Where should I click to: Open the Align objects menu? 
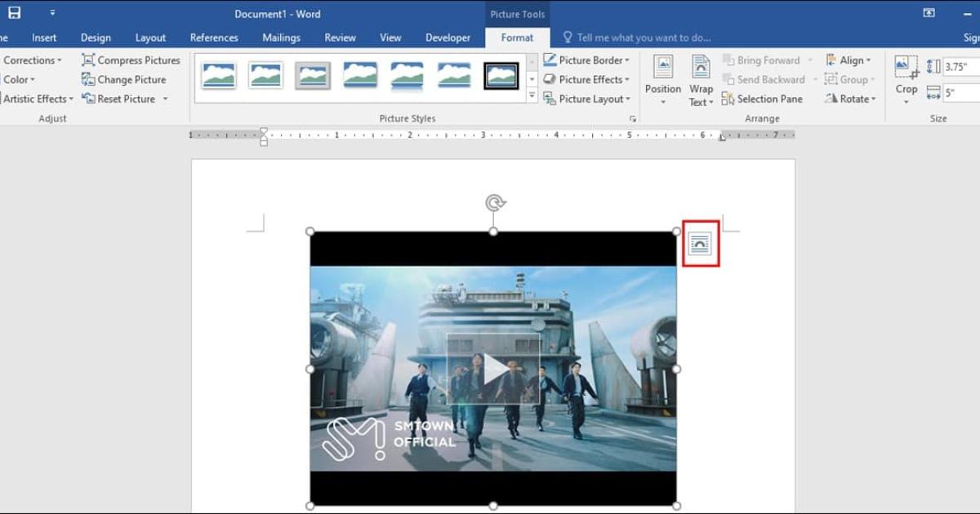(849, 60)
